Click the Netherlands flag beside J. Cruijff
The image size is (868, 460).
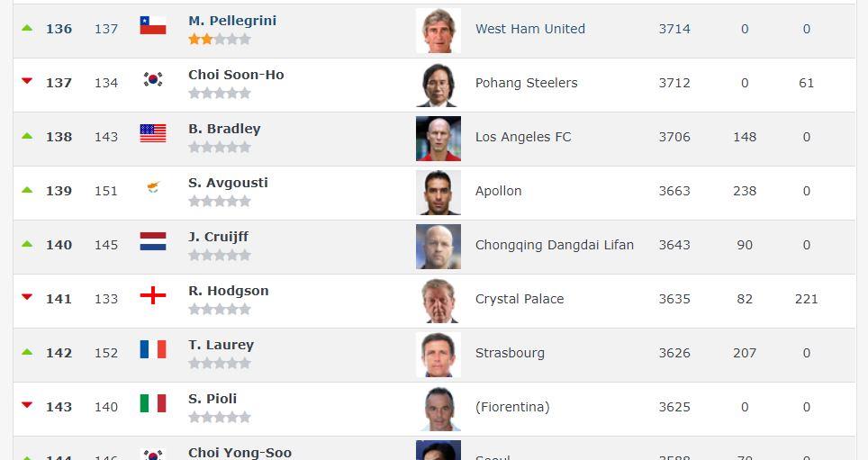pyautogui.click(x=153, y=241)
